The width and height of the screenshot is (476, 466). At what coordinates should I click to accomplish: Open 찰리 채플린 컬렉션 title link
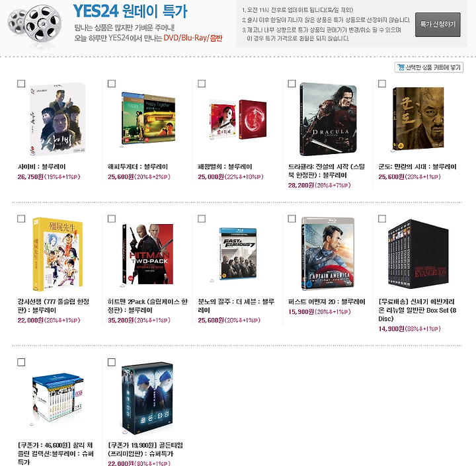click(56, 453)
